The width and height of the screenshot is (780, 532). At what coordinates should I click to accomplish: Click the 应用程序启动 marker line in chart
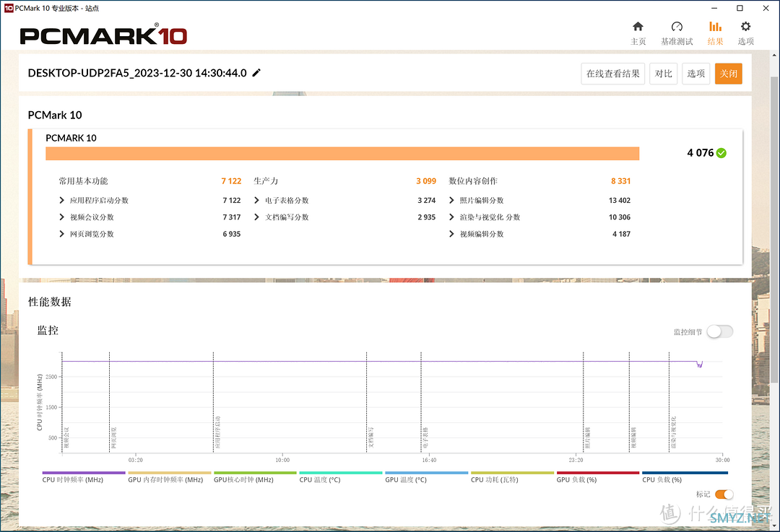click(213, 402)
